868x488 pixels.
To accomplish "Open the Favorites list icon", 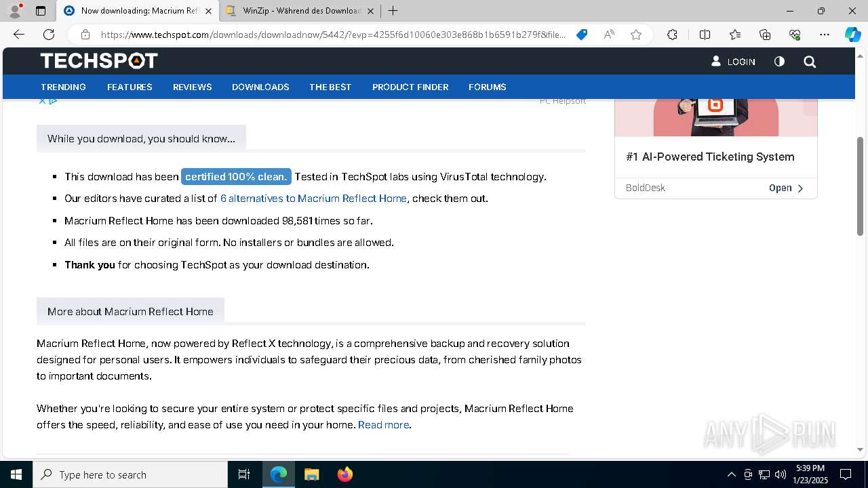I will click(x=735, y=35).
